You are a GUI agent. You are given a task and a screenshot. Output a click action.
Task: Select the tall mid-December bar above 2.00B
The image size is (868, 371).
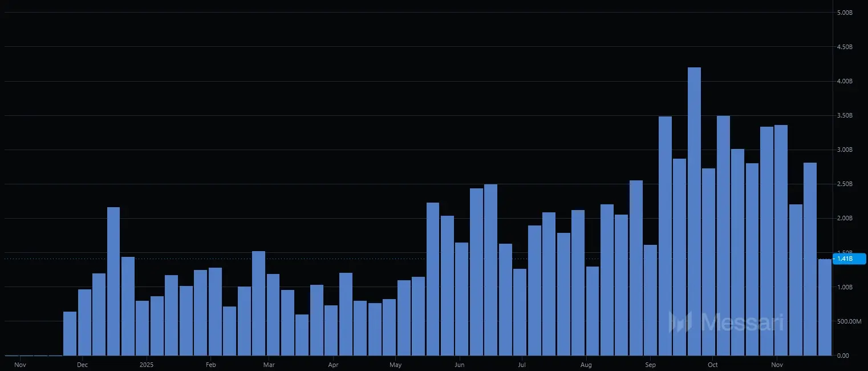[113, 281]
